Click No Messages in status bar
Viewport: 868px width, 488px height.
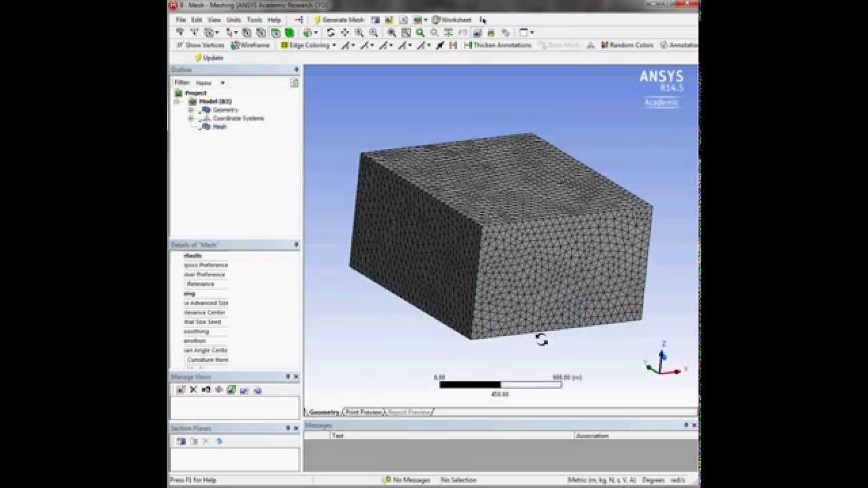coord(407,480)
